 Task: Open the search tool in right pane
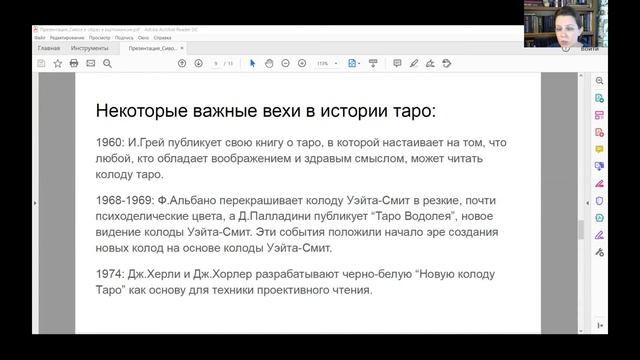point(599,81)
